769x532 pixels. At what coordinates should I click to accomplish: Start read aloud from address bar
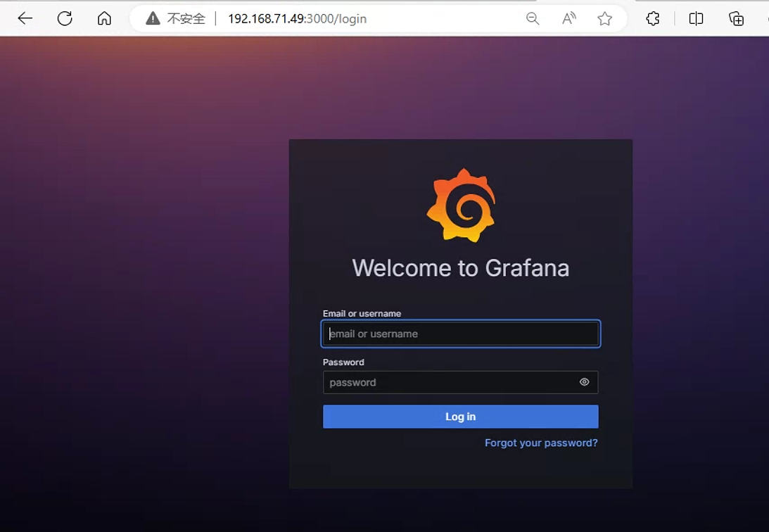click(x=569, y=18)
